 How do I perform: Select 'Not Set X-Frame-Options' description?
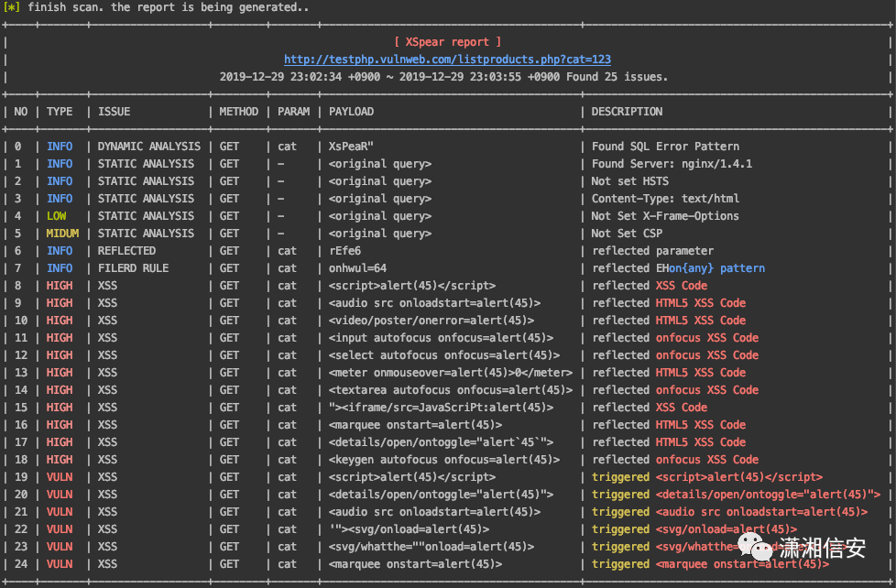click(665, 216)
